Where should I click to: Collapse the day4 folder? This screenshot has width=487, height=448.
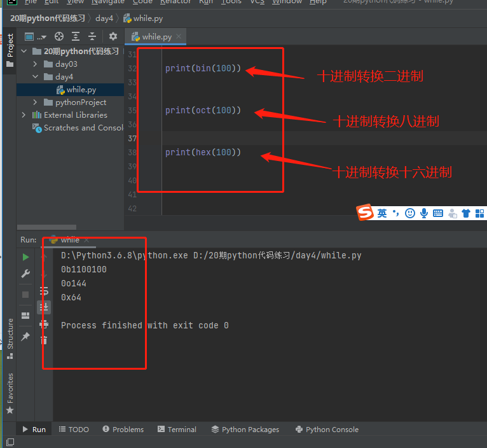click(35, 77)
